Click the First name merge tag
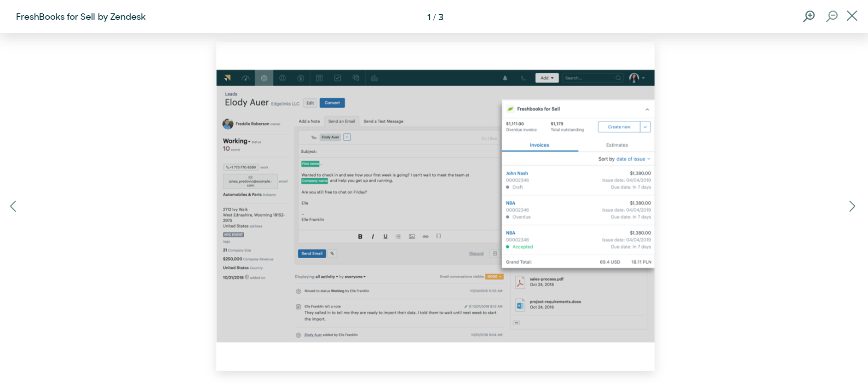This screenshot has width=868, height=383. pos(310,164)
